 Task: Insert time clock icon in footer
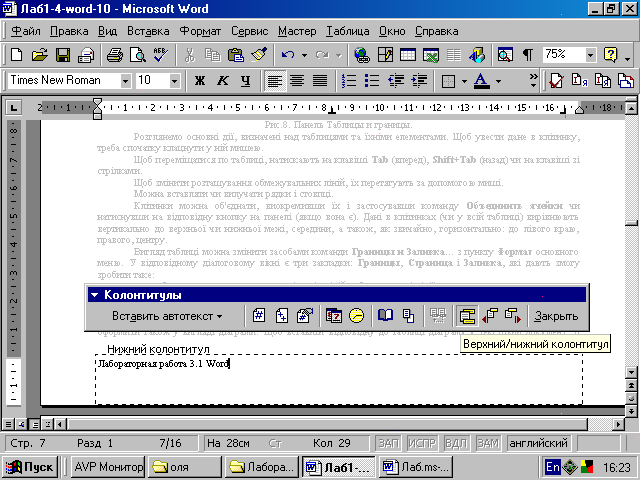click(x=355, y=316)
